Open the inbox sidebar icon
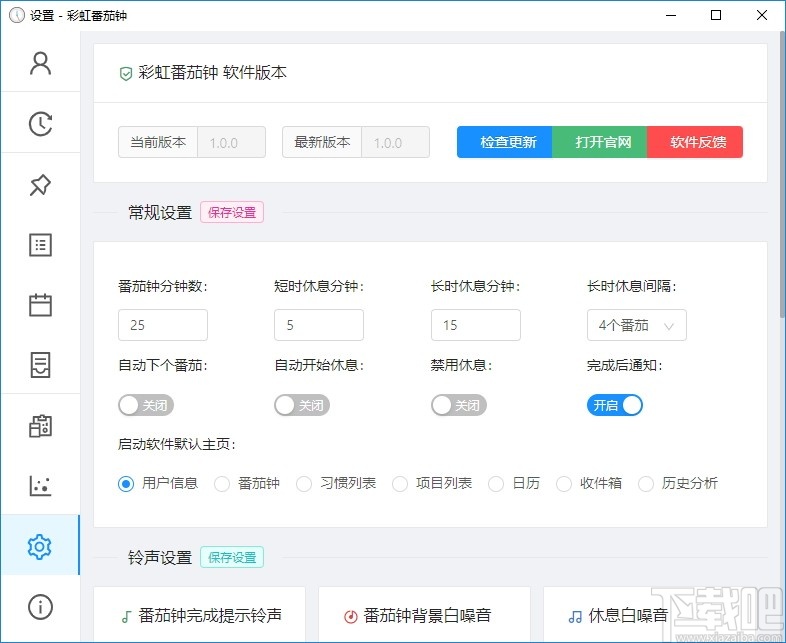786x643 pixels. pyautogui.click(x=40, y=364)
